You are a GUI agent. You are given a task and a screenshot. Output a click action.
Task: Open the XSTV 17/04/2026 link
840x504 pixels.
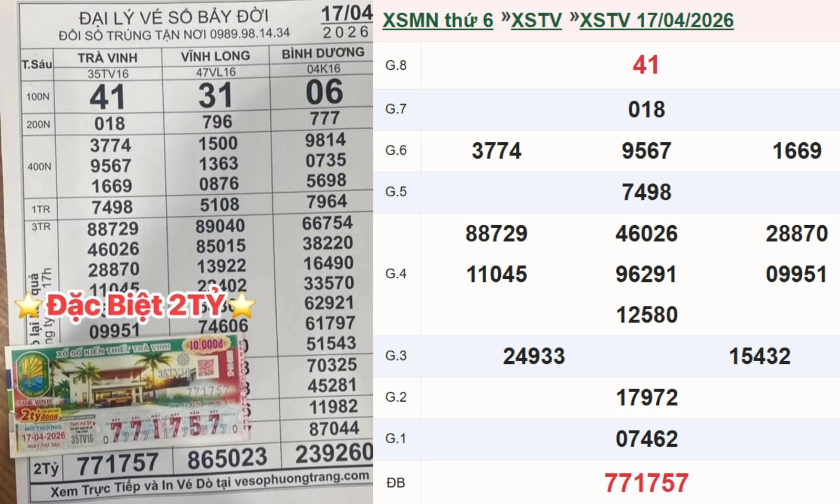[x=656, y=20]
